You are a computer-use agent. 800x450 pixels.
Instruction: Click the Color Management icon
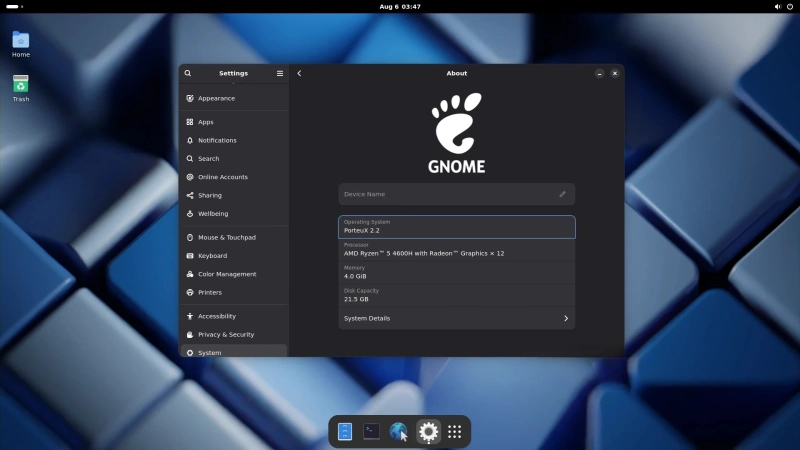[x=190, y=274]
